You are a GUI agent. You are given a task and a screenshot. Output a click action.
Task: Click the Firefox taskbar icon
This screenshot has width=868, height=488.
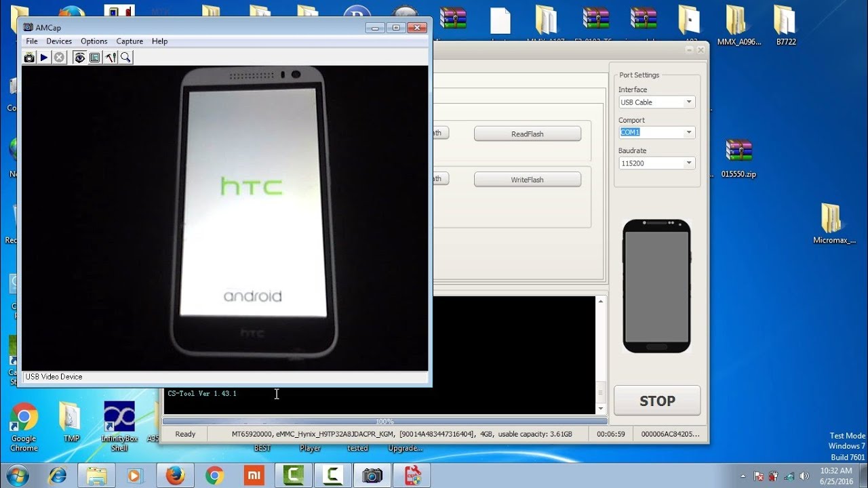click(175, 476)
